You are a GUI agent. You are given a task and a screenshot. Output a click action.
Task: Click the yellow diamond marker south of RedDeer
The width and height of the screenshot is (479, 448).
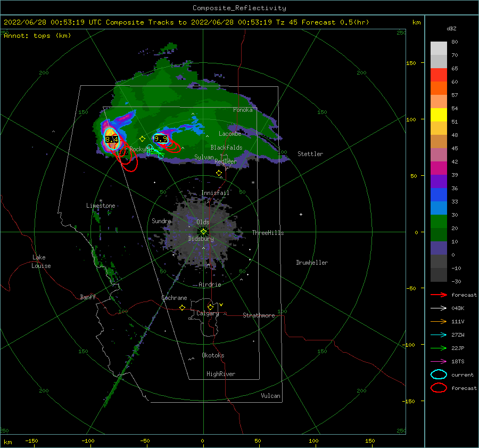pyautogui.click(x=219, y=173)
